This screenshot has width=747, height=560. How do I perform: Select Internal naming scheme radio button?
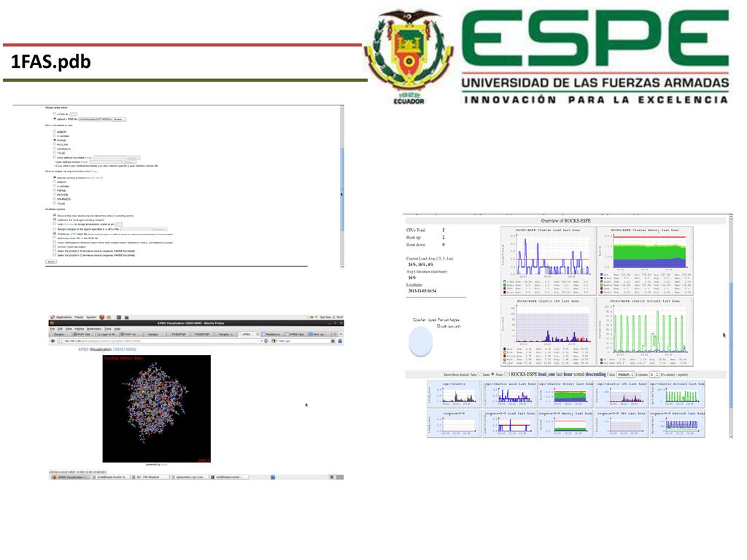click(x=54, y=177)
